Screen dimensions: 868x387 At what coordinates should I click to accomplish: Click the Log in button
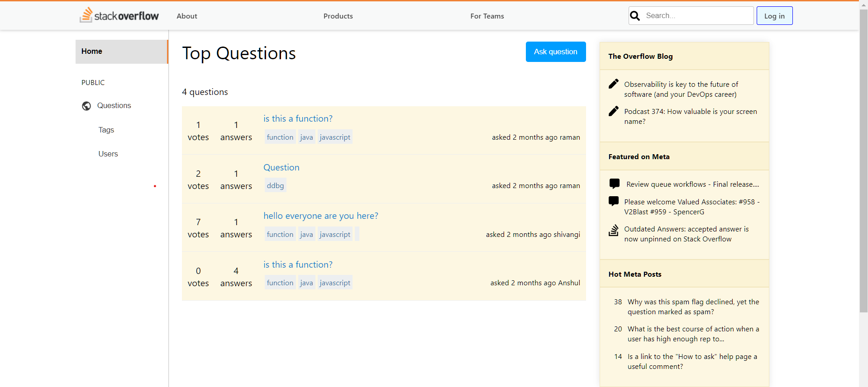pyautogui.click(x=774, y=16)
